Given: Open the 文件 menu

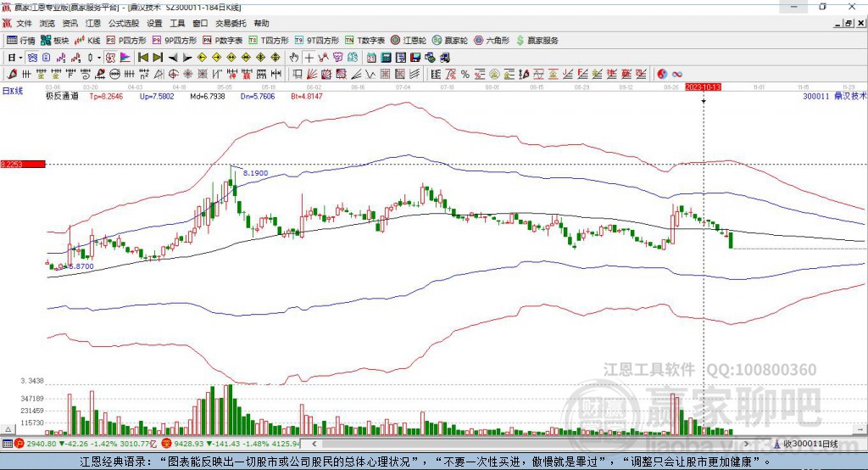Looking at the screenshot, I should click(25, 23).
